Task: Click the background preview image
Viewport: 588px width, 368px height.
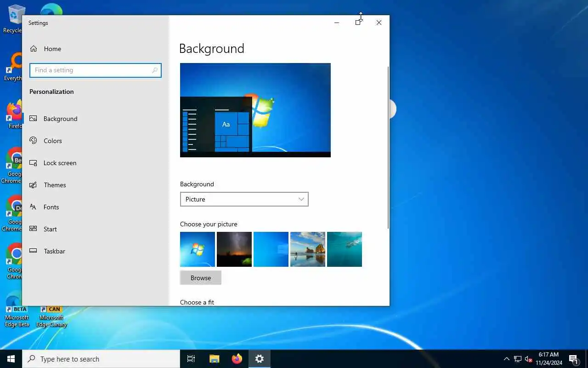Action: [x=255, y=110]
